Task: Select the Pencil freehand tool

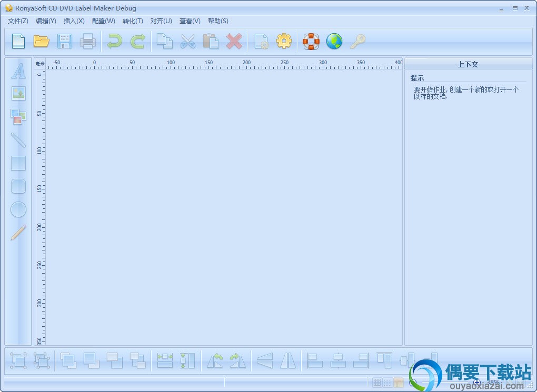Action: click(18, 233)
